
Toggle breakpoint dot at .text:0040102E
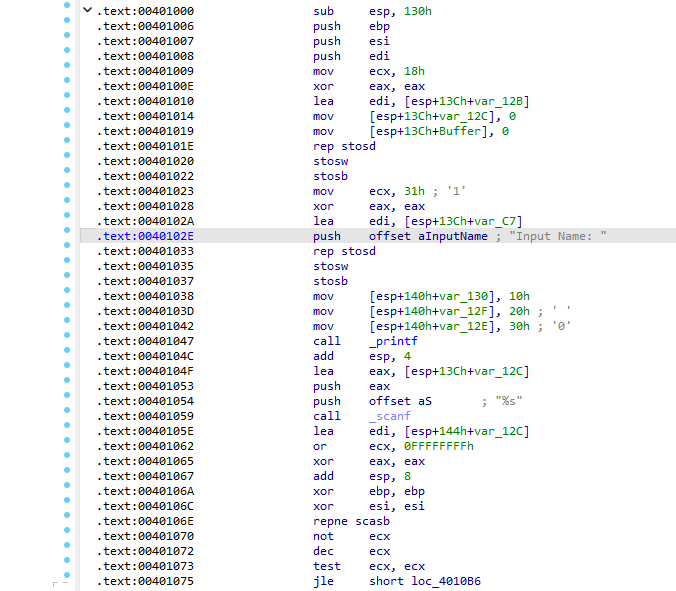[67, 230]
